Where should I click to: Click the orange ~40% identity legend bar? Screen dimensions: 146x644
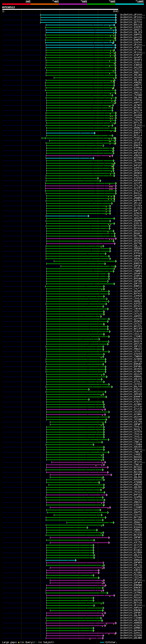tap(45, 4)
